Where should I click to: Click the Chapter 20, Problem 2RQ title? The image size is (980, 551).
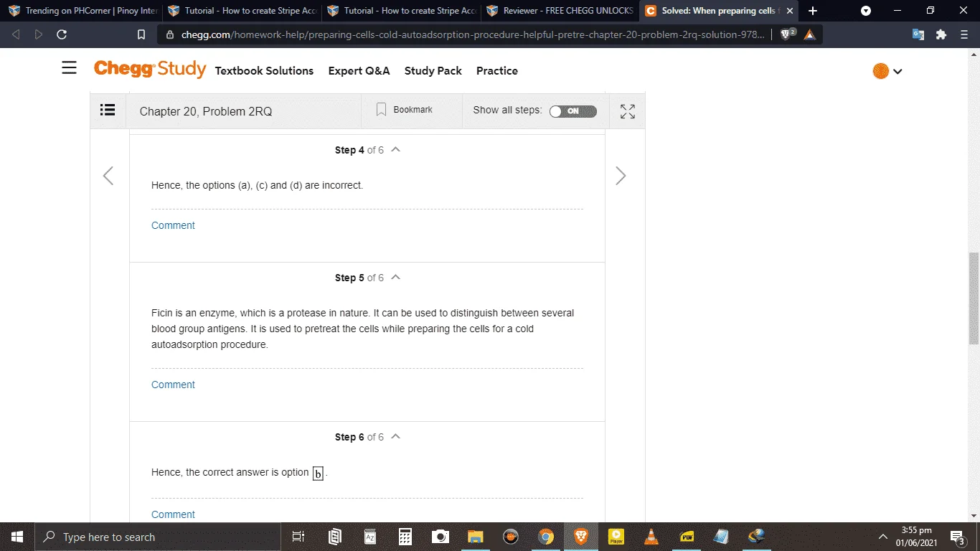(206, 111)
